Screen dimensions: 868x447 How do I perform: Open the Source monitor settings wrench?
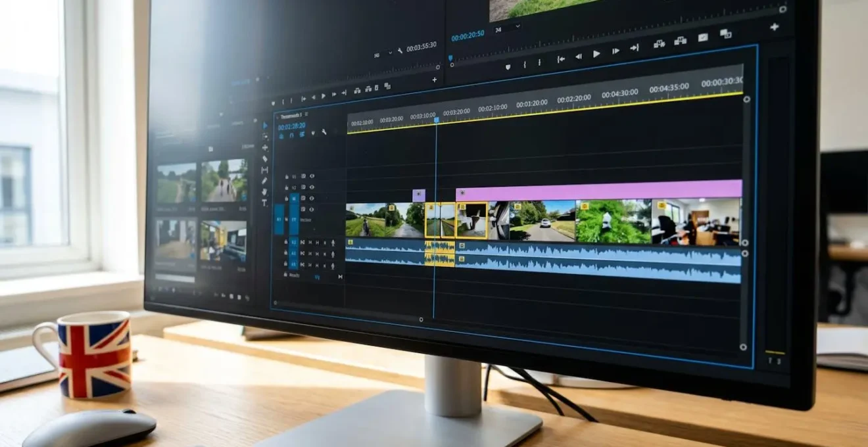click(400, 51)
